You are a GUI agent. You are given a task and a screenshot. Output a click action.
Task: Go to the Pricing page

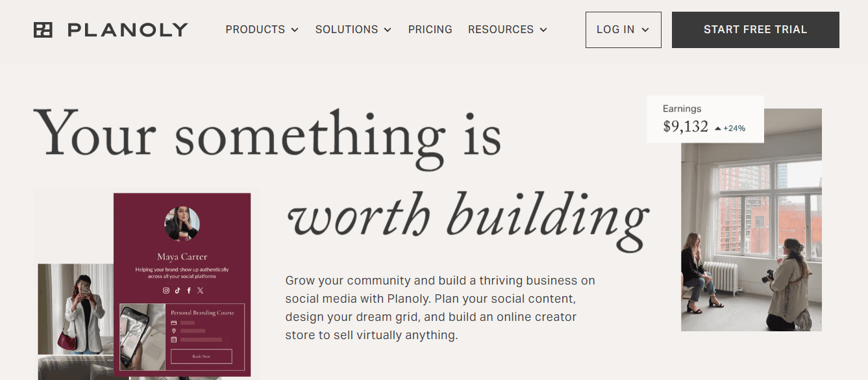(x=430, y=30)
